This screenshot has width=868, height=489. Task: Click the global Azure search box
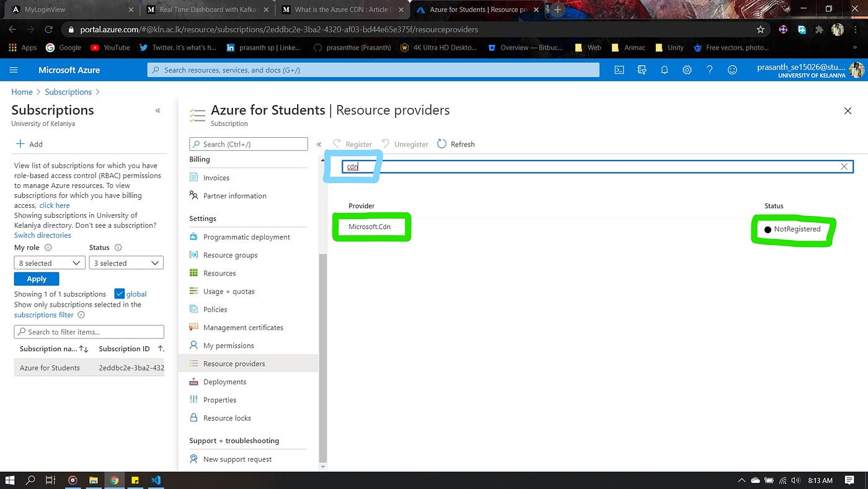373,70
